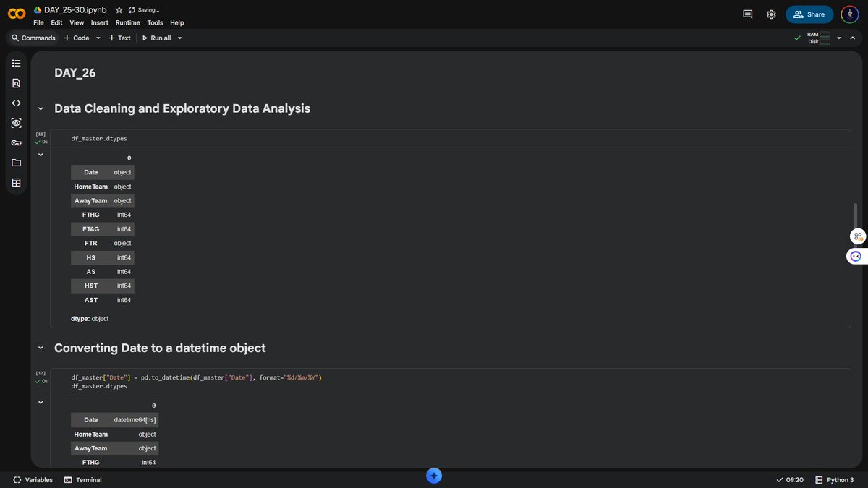The image size is (868, 488).
Task: Click the Gemini sparkle button
Action: (434, 475)
